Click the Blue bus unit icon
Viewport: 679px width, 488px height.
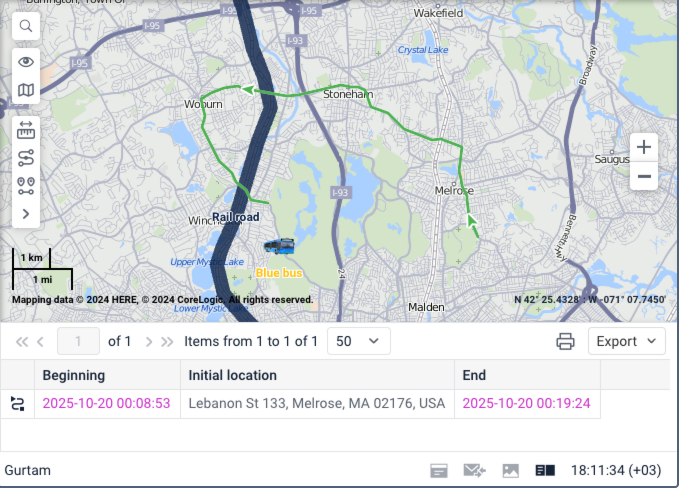pos(279,246)
